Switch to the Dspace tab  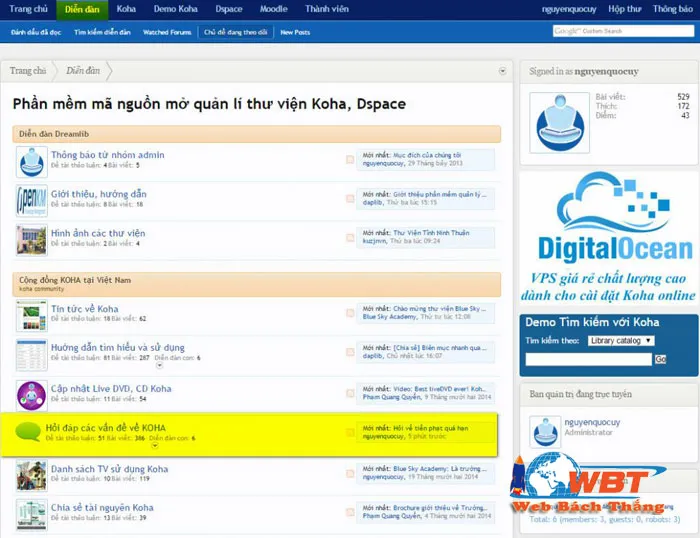tap(228, 8)
